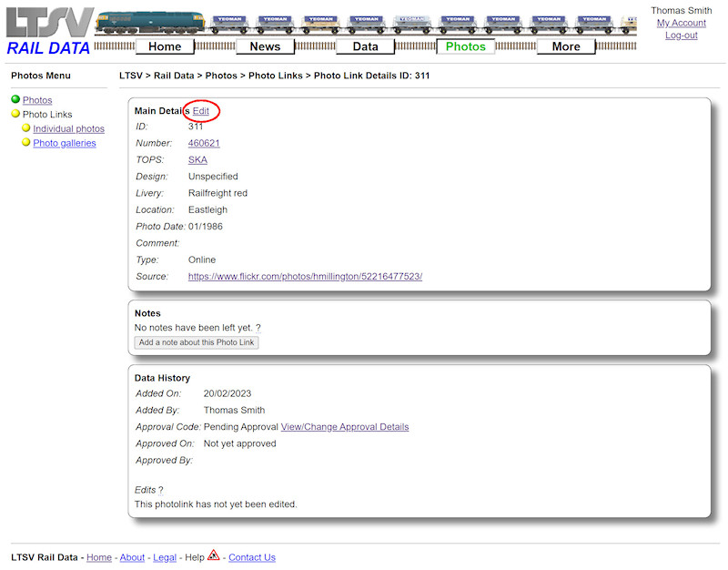Click the circled Edit link in Main Details
The width and height of the screenshot is (728, 570).
click(x=202, y=111)
